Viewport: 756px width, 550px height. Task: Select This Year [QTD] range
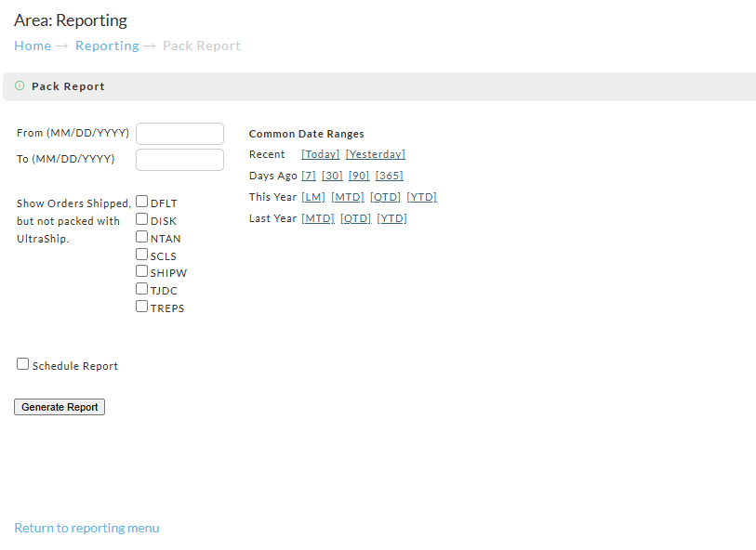386,197
